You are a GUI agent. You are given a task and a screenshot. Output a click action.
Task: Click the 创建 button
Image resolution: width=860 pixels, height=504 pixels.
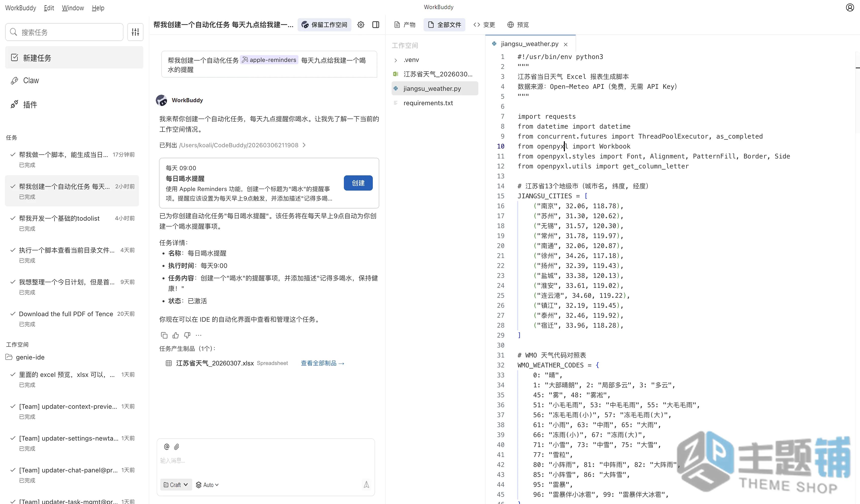tap(358, 183)
